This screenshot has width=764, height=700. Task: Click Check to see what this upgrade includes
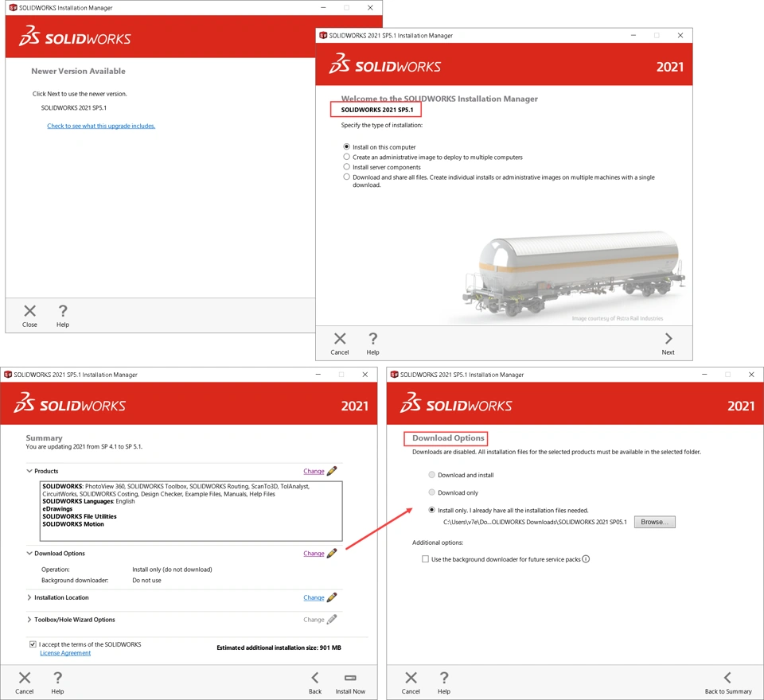101,126
